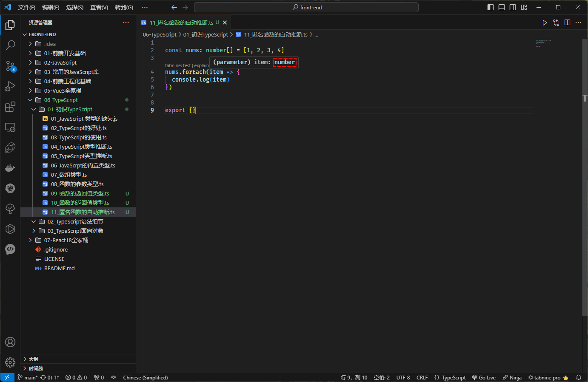Open the Search view in activity bar

(x=10, y=45)
